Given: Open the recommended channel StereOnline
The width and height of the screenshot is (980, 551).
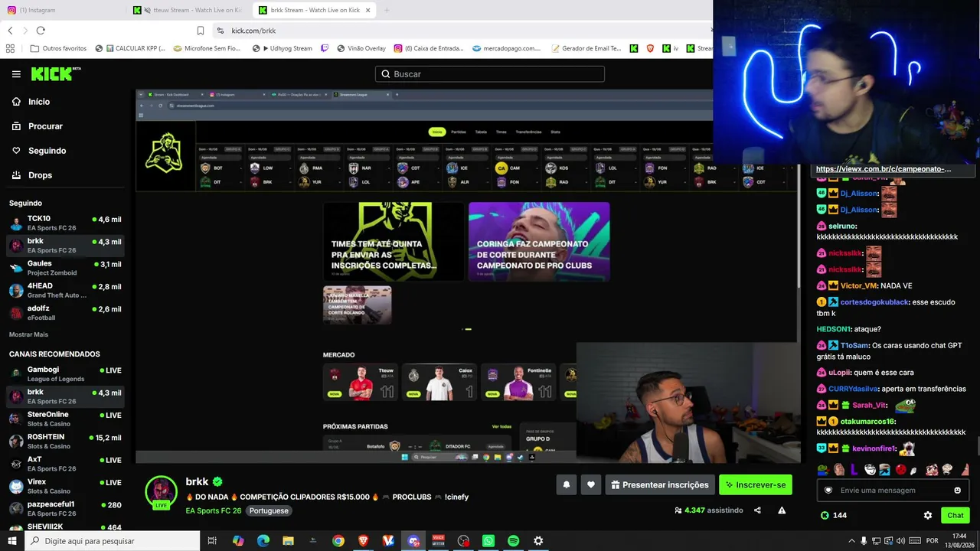Looking at the screenshot, I should tap(65, 419).
